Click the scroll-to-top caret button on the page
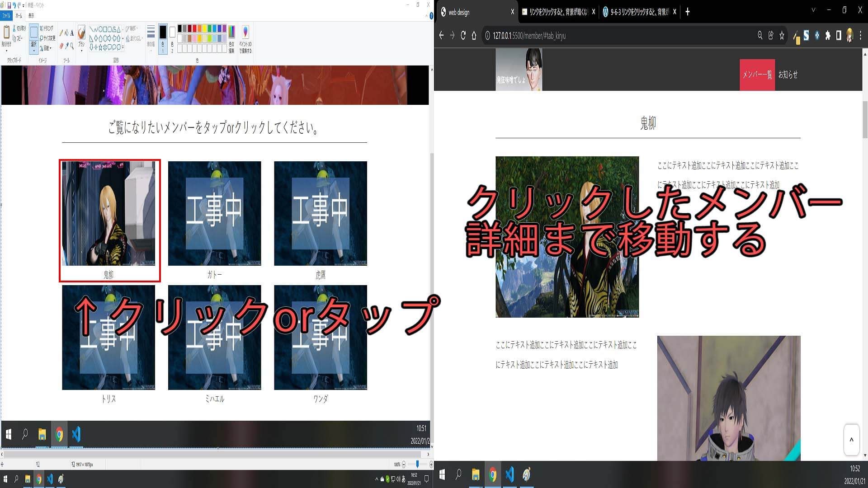 (851, 440)
